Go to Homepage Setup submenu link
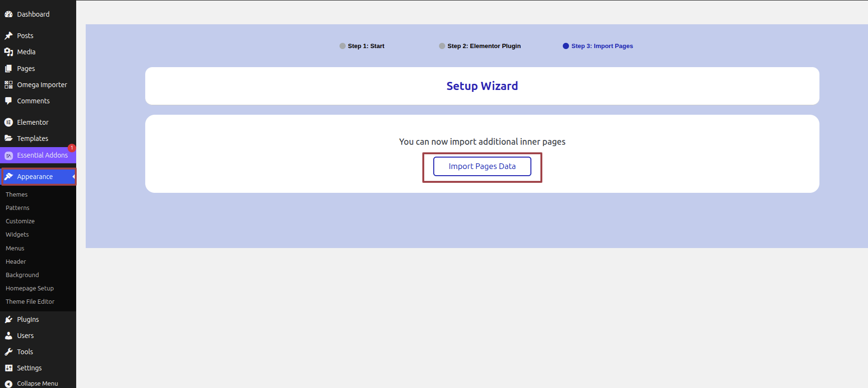 pyautogui.click(x=30, y=289)
